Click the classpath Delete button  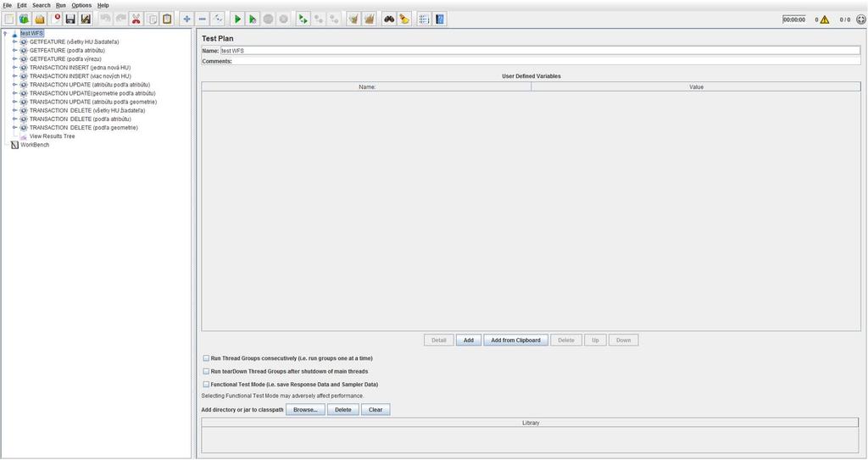(x=342, y=410)
